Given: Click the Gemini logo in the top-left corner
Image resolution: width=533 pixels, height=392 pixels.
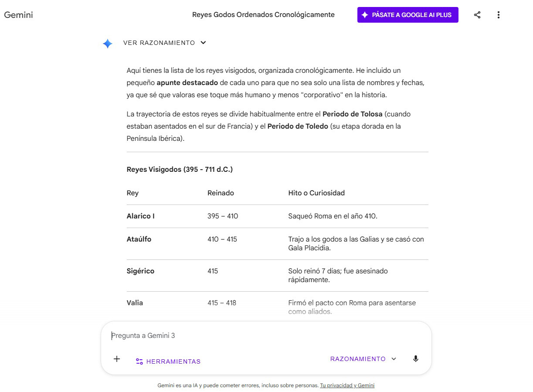Looking at the screenshot, I should 18,14.
